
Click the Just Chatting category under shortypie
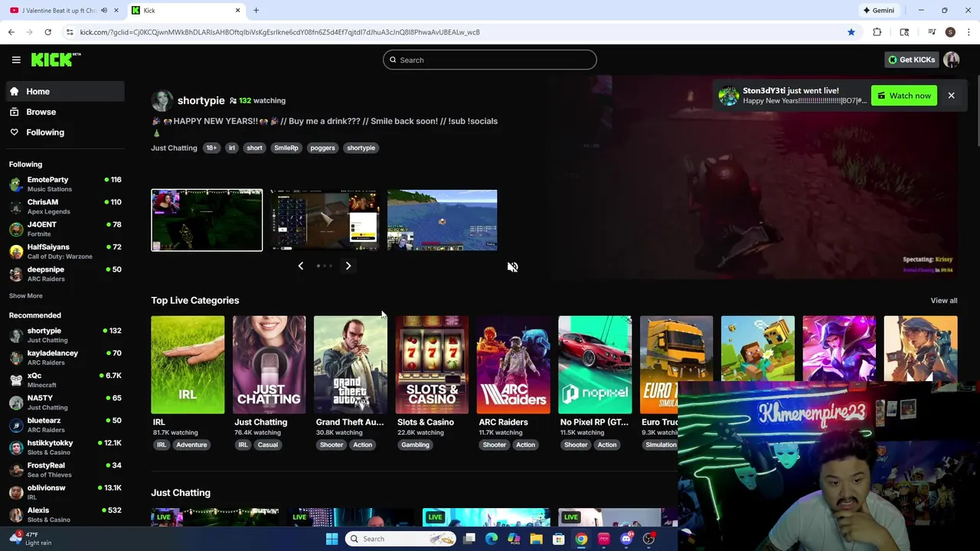click(174, 148)
